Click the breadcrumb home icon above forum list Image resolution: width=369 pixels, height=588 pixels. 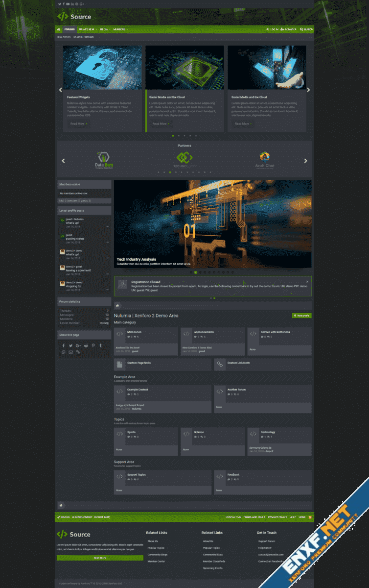[117, 306]
